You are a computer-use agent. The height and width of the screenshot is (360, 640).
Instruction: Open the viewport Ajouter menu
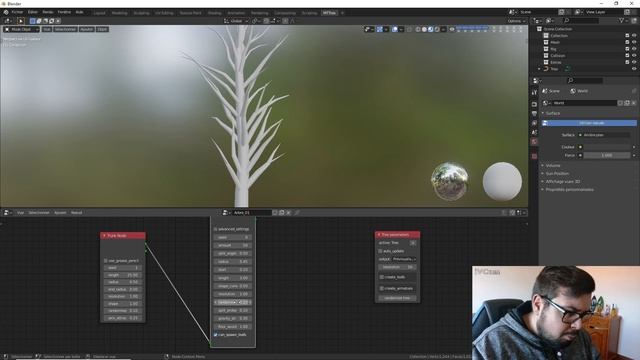click(87, 29)
